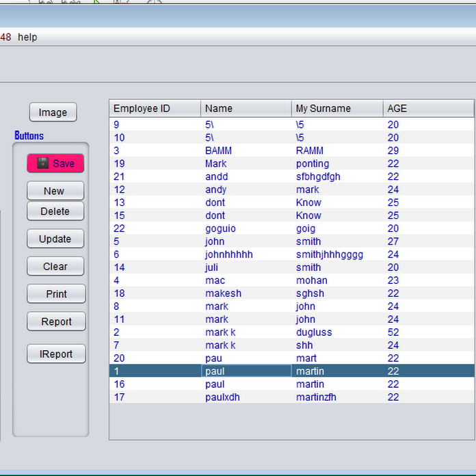476x476 pixels.
Task: Select the BAMM name cell
Action: pos(217,150)
